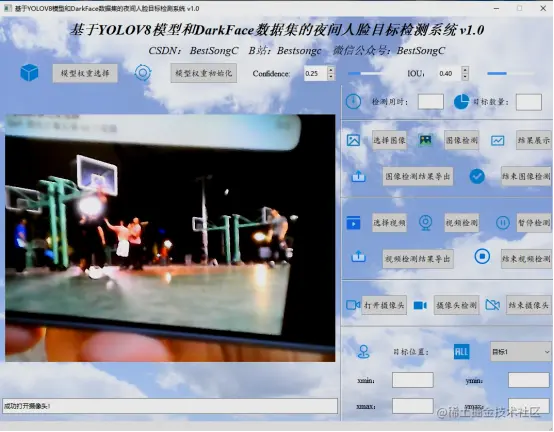This screenshot has height=432, width=554.
Task: Click the outlined camera open icon
Action: coord(353,305)
